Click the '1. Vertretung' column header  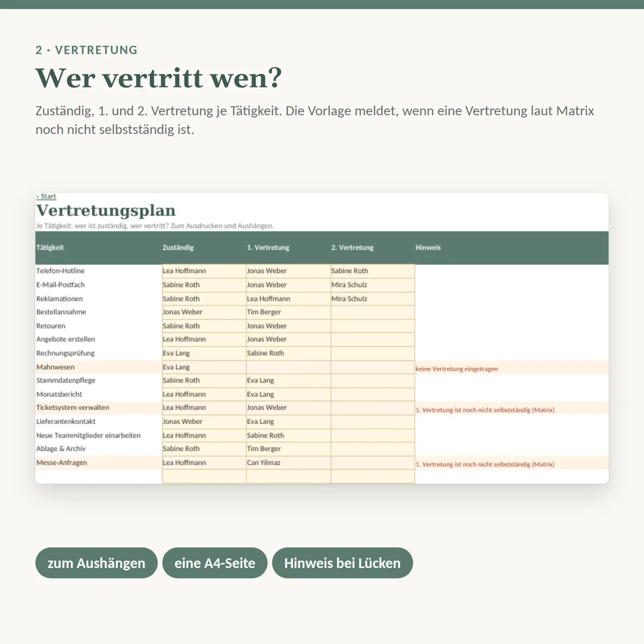point(268,247)
